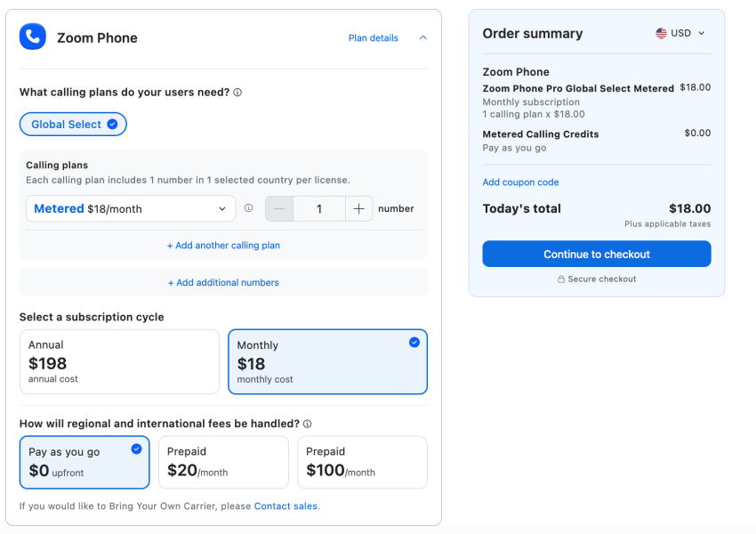Click Add another calling plan
The height and width of the screenshot is (534, 756).
223,246
